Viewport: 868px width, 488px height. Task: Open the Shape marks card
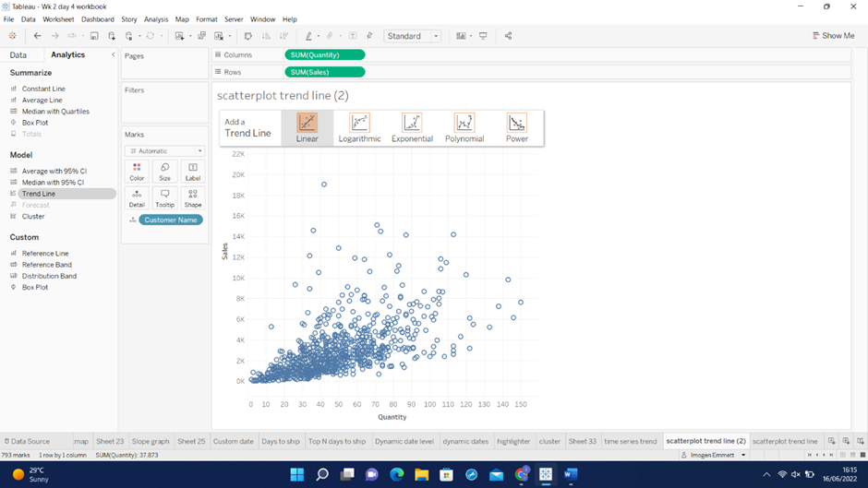192,197
